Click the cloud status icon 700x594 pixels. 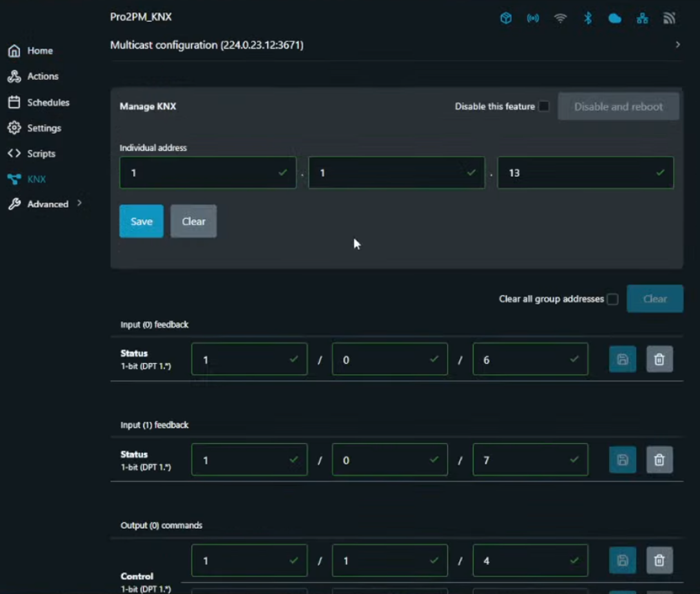(615, 18)
